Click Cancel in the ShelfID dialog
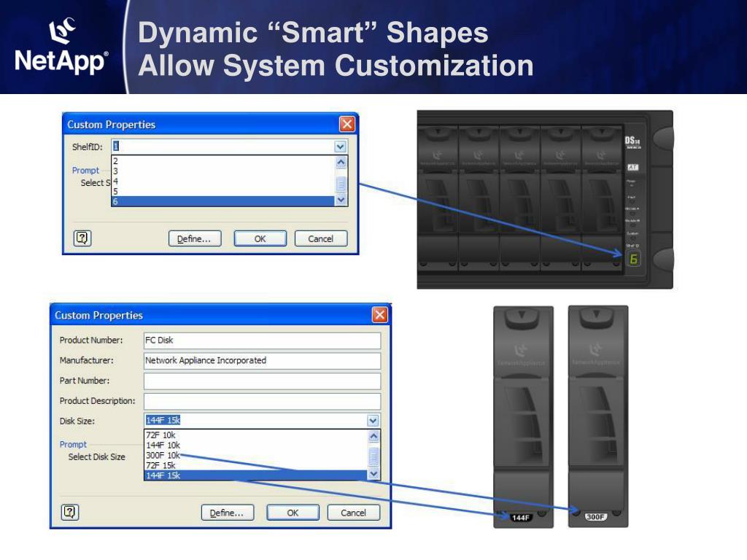Screen dimensions: 747x560 (321, 238)
